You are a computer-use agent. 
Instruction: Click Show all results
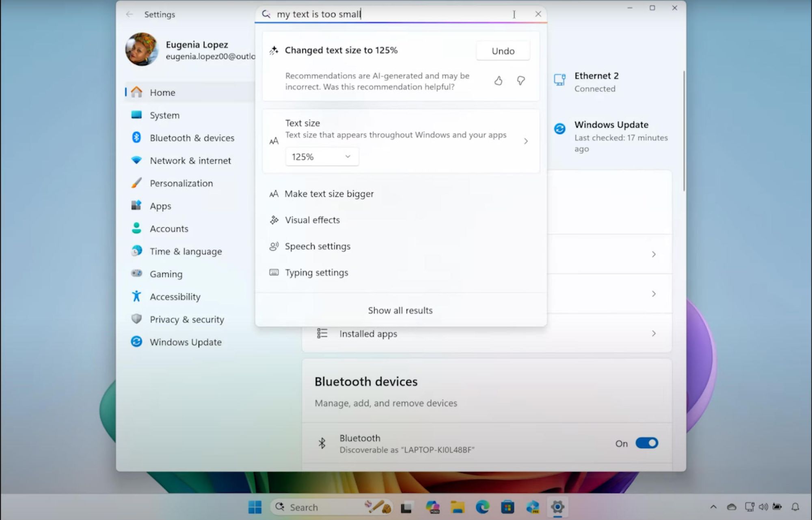click(400, 310)
